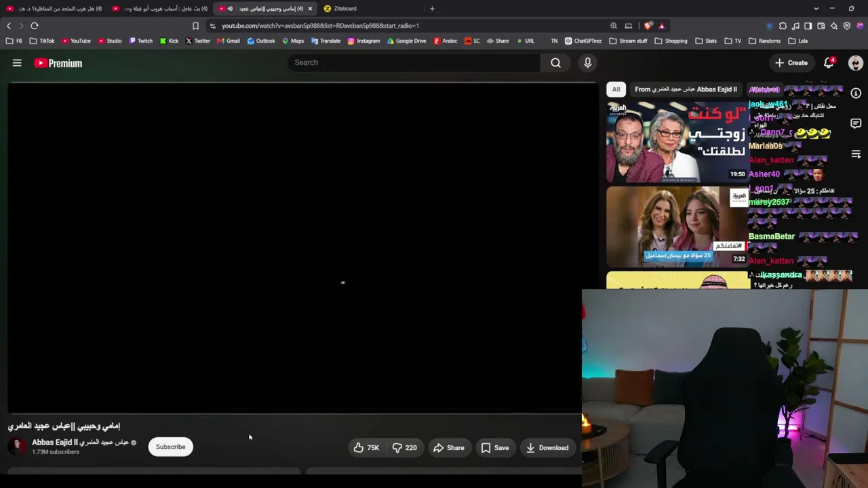Viewport: 868px width, 488px height.
Task: Open a new browser tab
Action: [x=432, y=9]
